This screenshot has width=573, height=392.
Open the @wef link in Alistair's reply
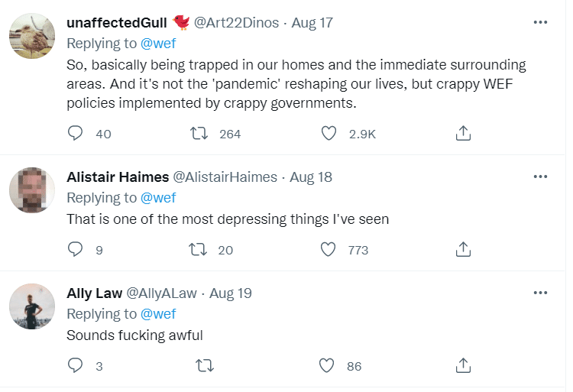click(x=158, y=198)
